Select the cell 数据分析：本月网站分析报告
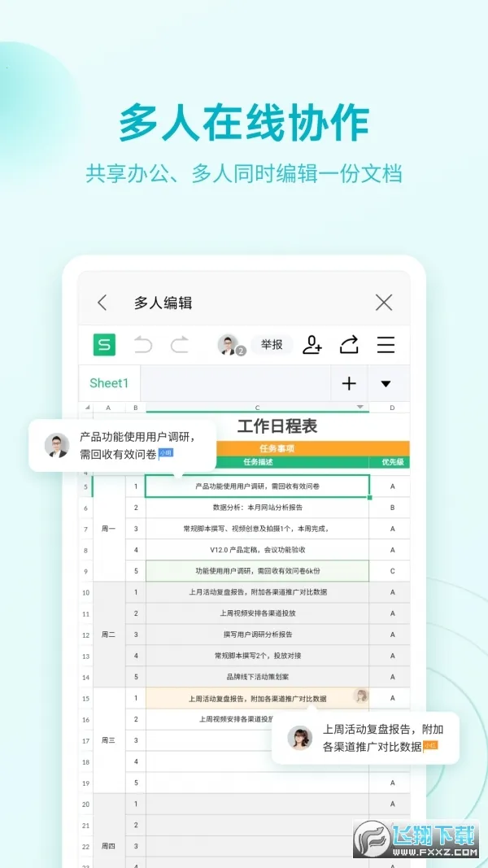Viewport: 488px width, 868px height. [257, 508]
